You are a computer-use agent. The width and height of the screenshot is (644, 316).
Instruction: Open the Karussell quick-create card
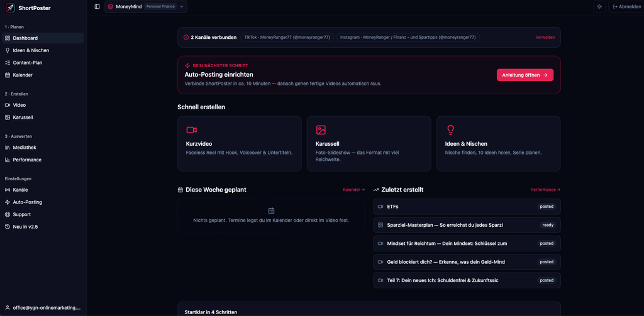click(369, 144)
